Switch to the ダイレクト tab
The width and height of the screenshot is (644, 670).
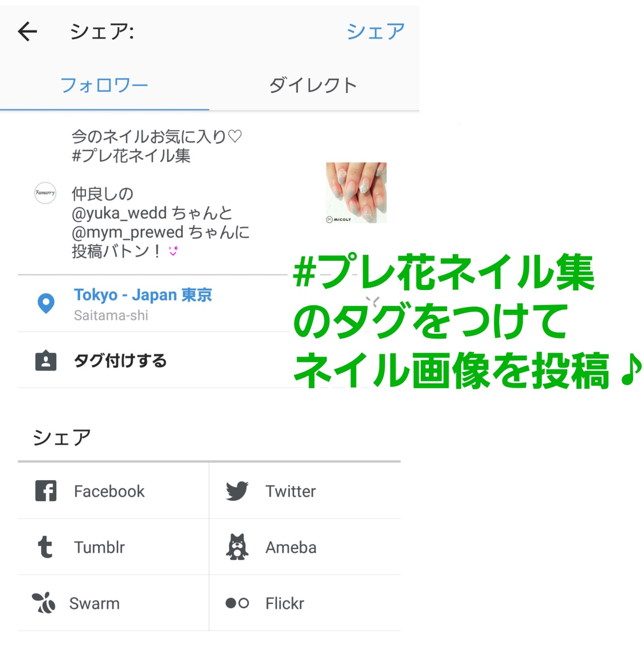tap(314, 85)
